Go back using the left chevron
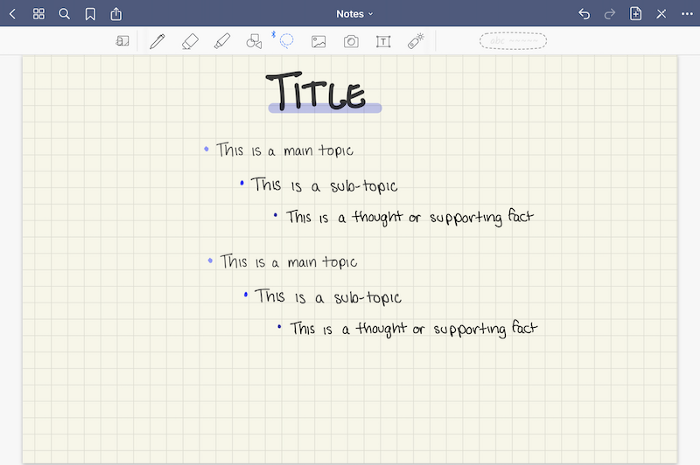This screenshot has width=700, height=465. click(12, 14)
